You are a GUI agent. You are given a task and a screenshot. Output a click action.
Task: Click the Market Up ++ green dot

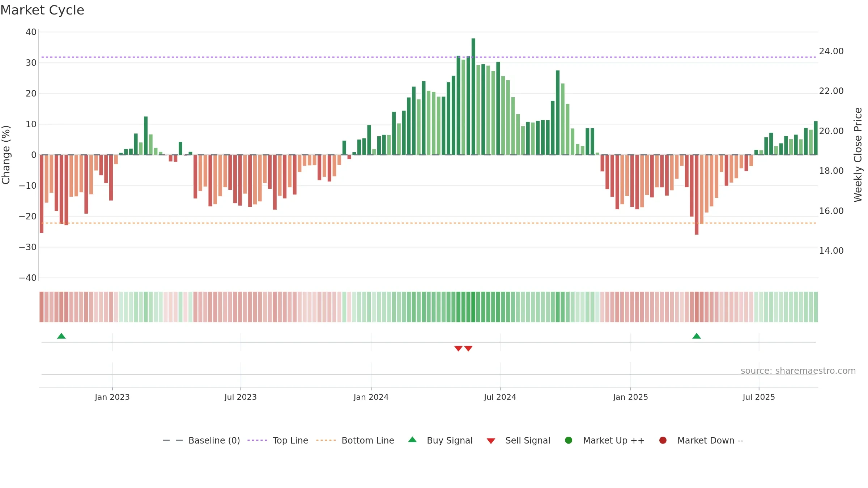tap(569, 440)
